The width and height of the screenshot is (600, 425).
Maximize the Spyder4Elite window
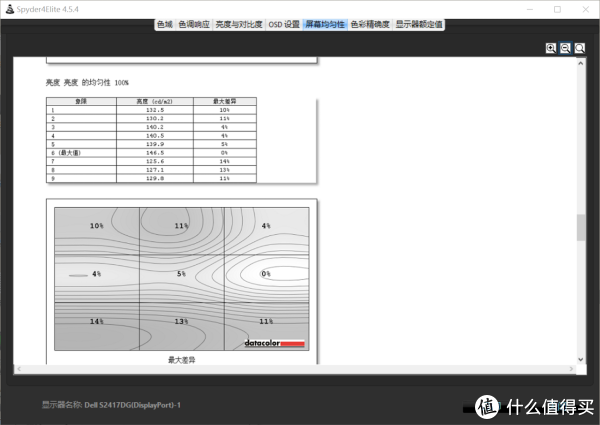coord(558,9)
